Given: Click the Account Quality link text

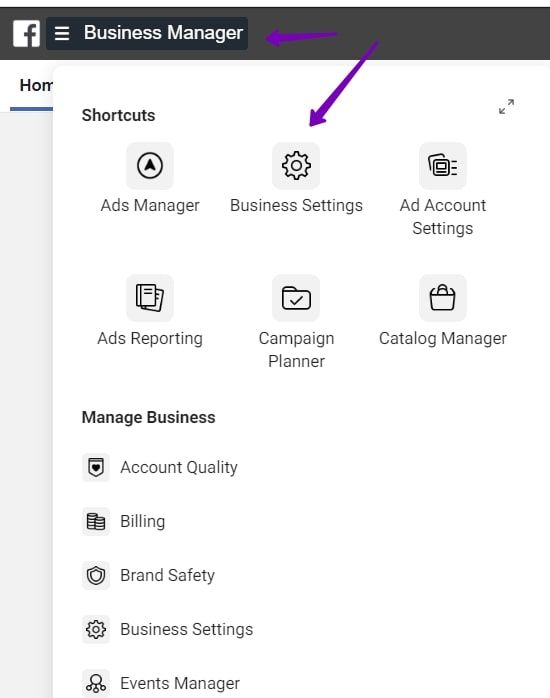Looking at the screenshot, I should point(179,467).
